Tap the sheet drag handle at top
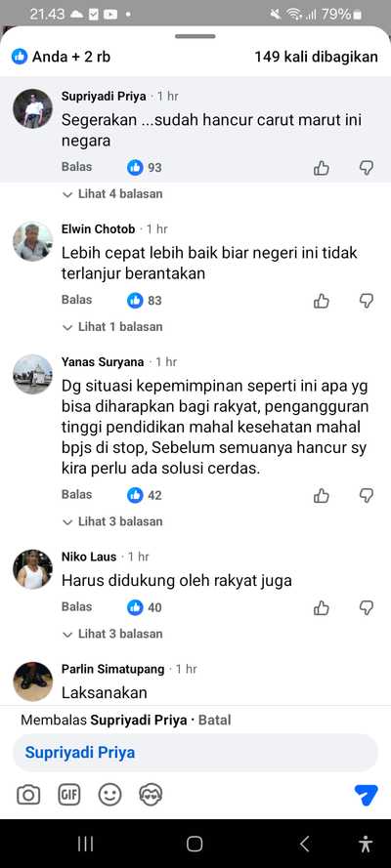Image resolution: width=391 pixels, height=868 pixels. [x=195, y=36]
